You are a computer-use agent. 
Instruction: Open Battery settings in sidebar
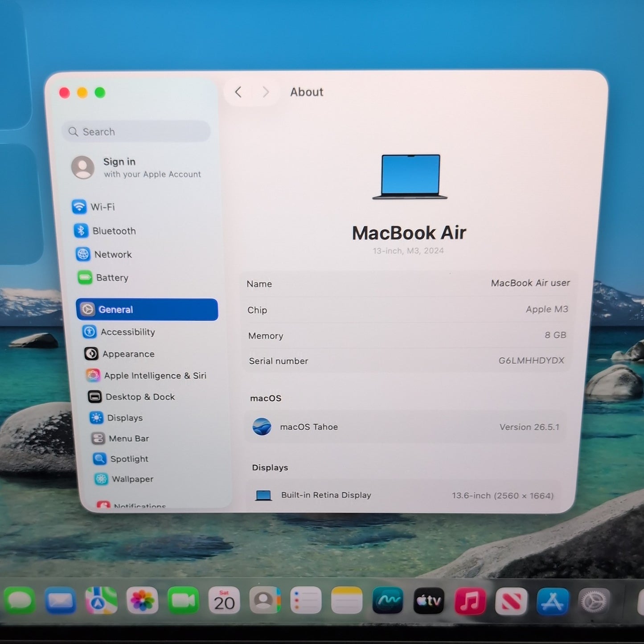103,278
